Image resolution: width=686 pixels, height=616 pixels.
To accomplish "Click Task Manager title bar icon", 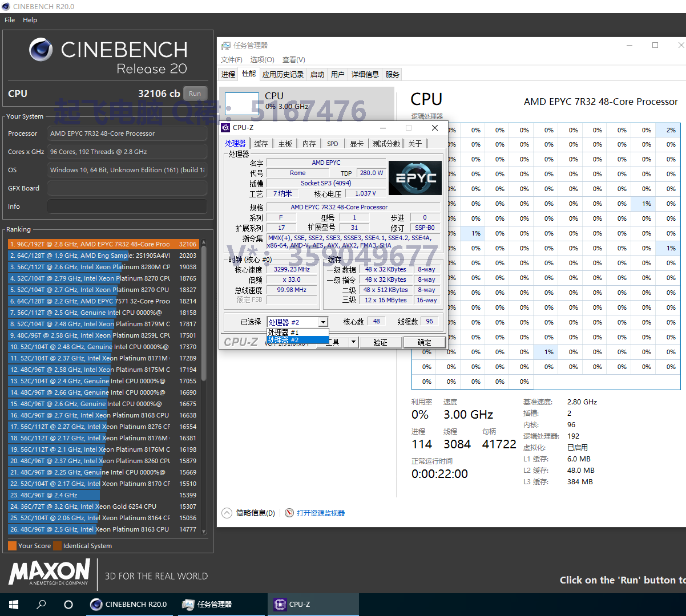I will [x=225, y=45].
